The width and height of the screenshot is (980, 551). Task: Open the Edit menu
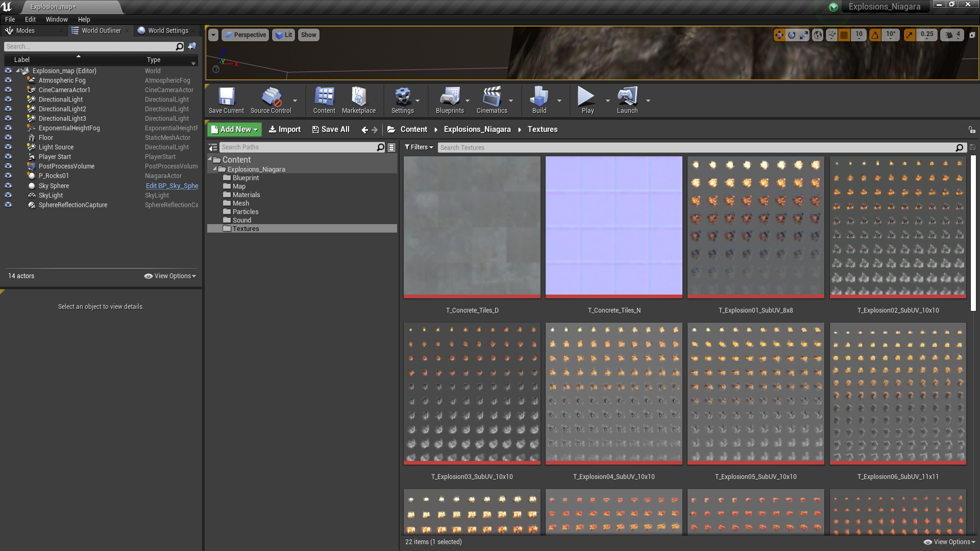click(x=30, y=19)
